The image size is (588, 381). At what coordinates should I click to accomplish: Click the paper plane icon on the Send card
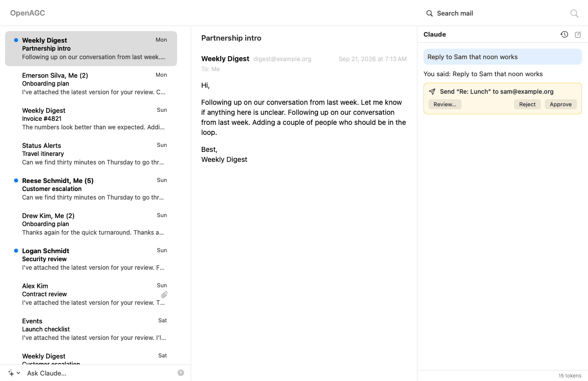[432, 91]
